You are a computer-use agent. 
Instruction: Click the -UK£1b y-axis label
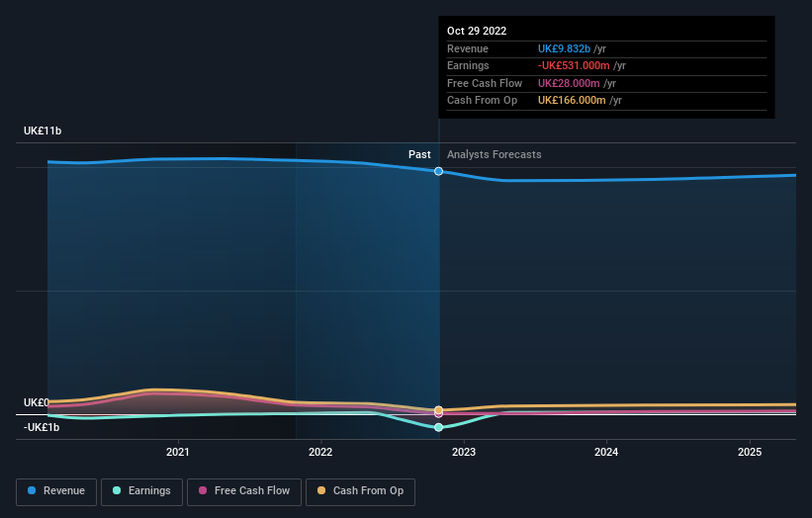tap(42, 427)
